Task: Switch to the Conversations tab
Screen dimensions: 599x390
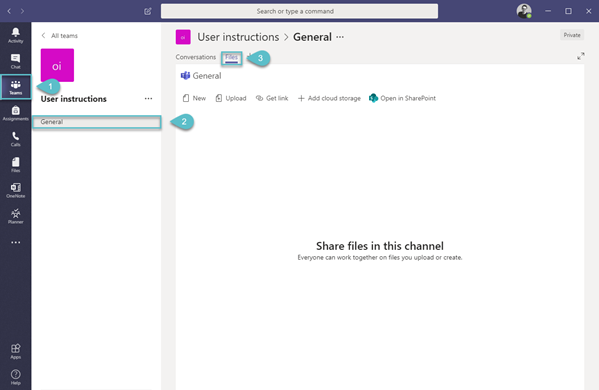Action: point(196,57)
